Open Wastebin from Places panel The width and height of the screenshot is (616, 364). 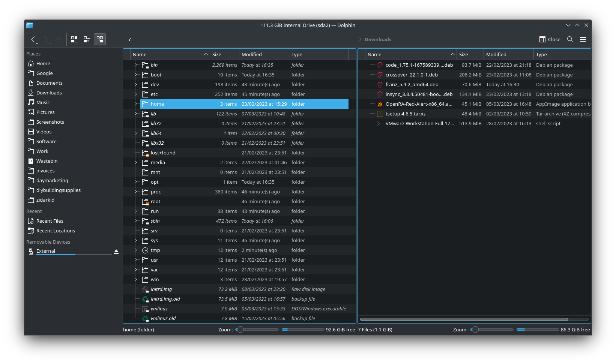tap(47, 161)
